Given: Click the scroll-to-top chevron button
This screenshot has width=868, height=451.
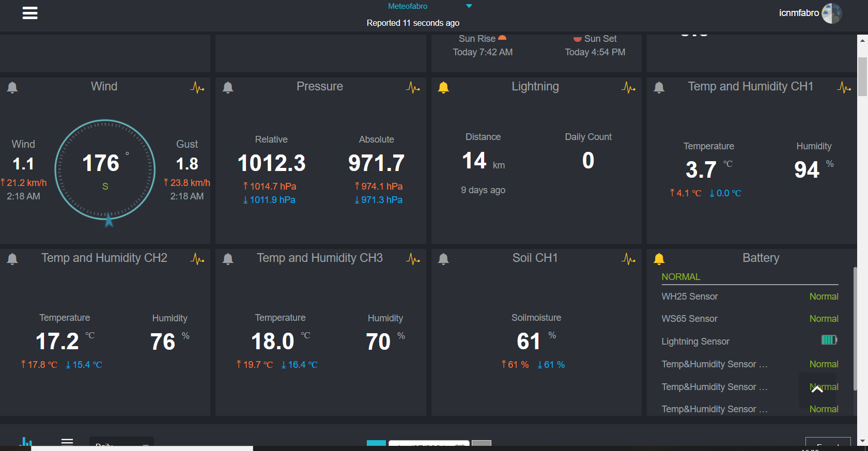Looking at the screenshot, I should (x=817, y=390).
